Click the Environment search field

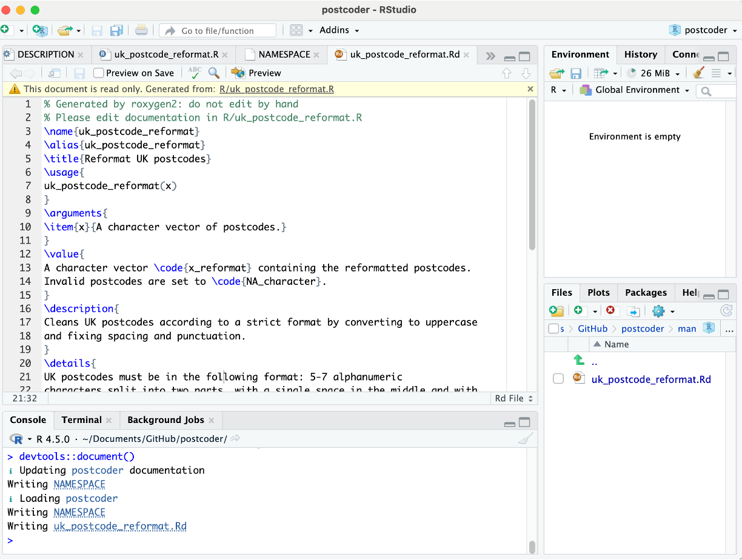tap(716, 91)
